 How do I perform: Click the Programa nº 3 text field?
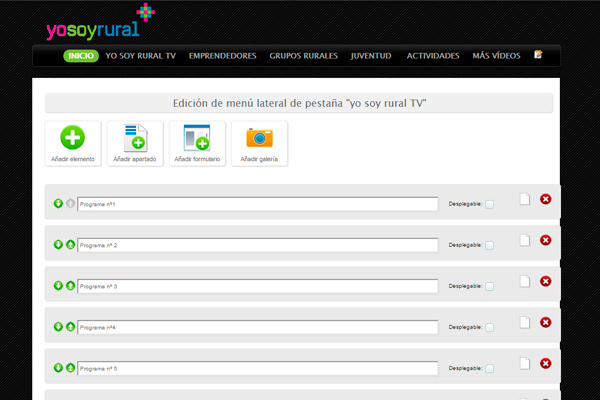pos(258,286)
